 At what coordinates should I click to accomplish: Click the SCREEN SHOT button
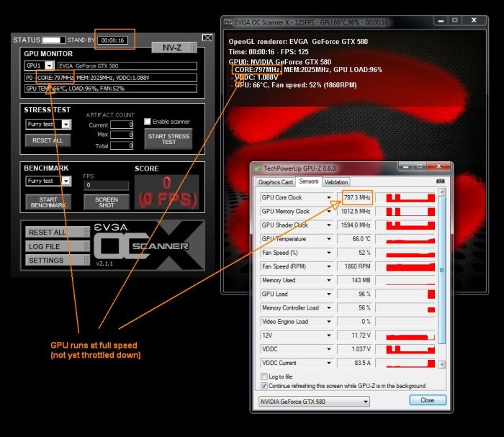point(107,202)
